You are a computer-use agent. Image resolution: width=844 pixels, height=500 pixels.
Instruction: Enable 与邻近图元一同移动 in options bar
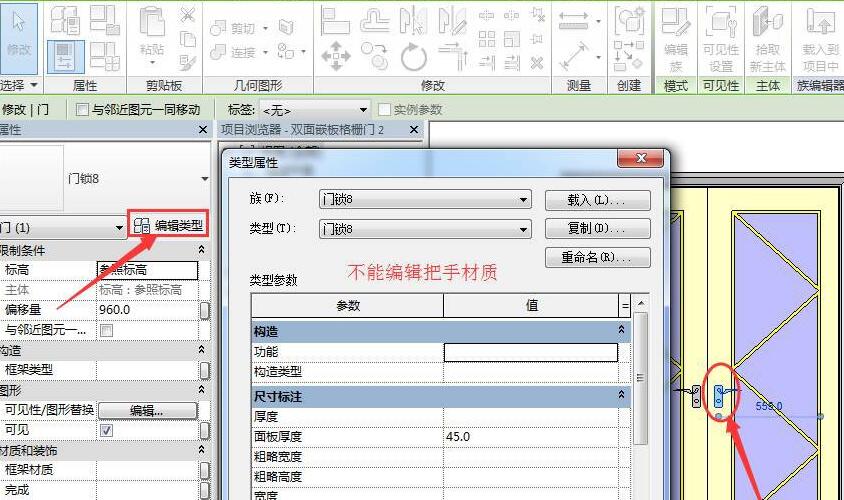point(82,110)
